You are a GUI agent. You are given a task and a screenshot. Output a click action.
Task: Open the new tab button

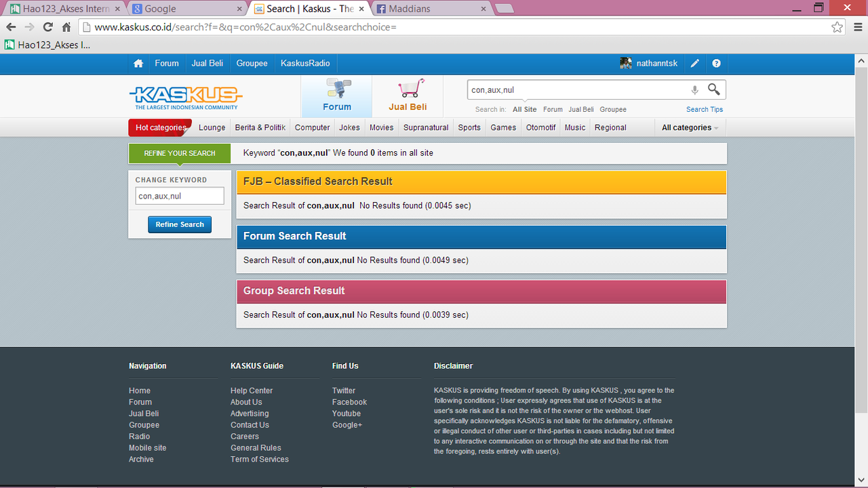[505, 9]
